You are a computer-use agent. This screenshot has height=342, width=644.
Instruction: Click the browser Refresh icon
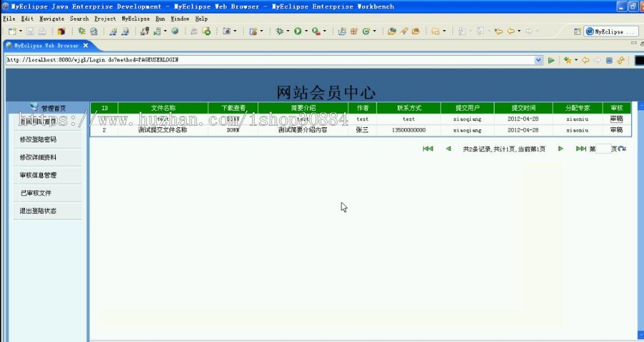click(620, 60)
